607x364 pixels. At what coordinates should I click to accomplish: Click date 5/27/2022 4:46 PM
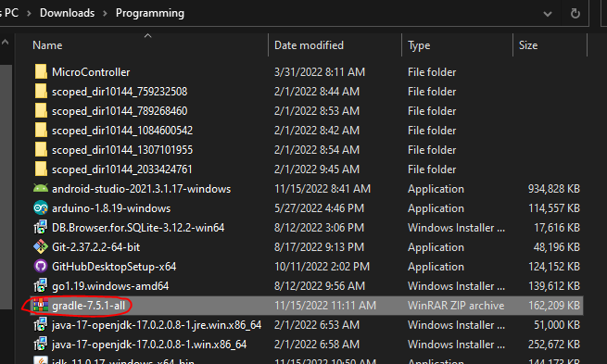click(x=319, y=208)
